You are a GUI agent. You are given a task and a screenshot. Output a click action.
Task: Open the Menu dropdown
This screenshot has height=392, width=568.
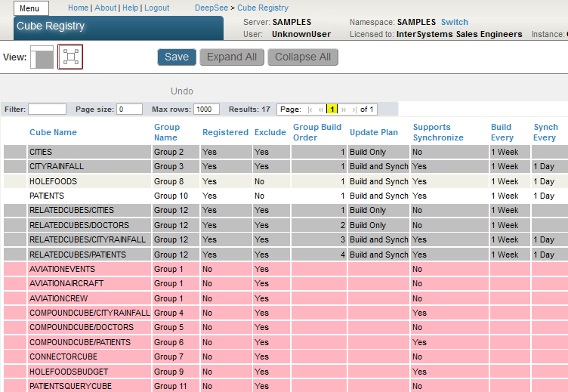[x=31, y=8]
